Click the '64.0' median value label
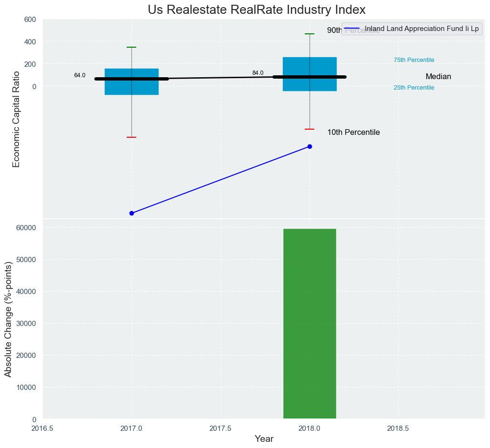The width and height of the screenshot is (490, 448). pyautogui.click(x=80, y=75)
